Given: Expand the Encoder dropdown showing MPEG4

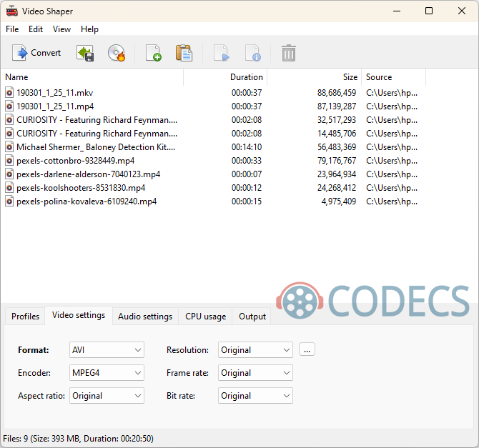Looking at the screenshot, I should coord(107,373).
